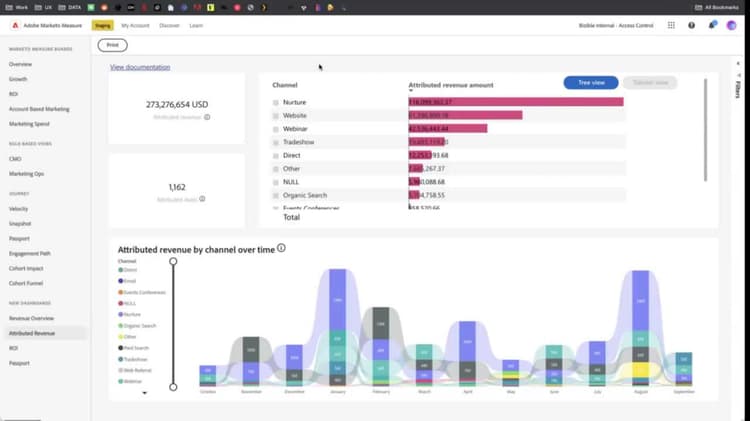750x421 pixels.
Task: Tick the Organic Search row checkbox
Action: [276, 195]
